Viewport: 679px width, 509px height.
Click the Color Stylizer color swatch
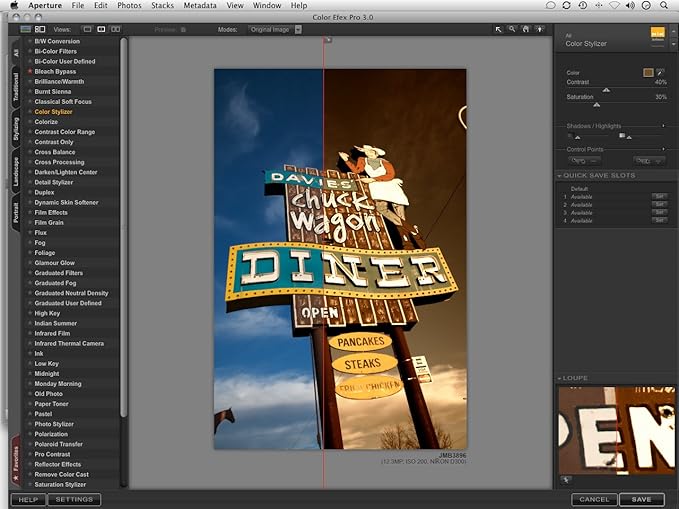[x=648, y=73]
